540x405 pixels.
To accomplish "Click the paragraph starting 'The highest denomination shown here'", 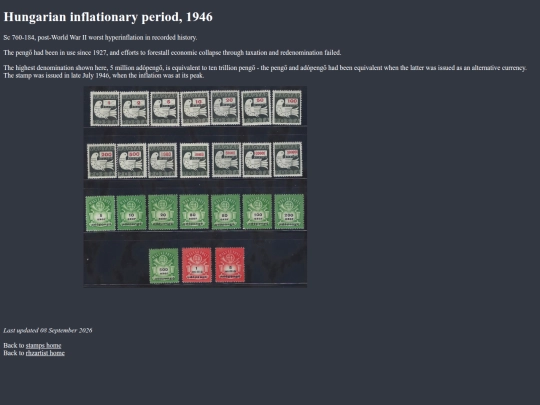I will click(x=265, y=72).
